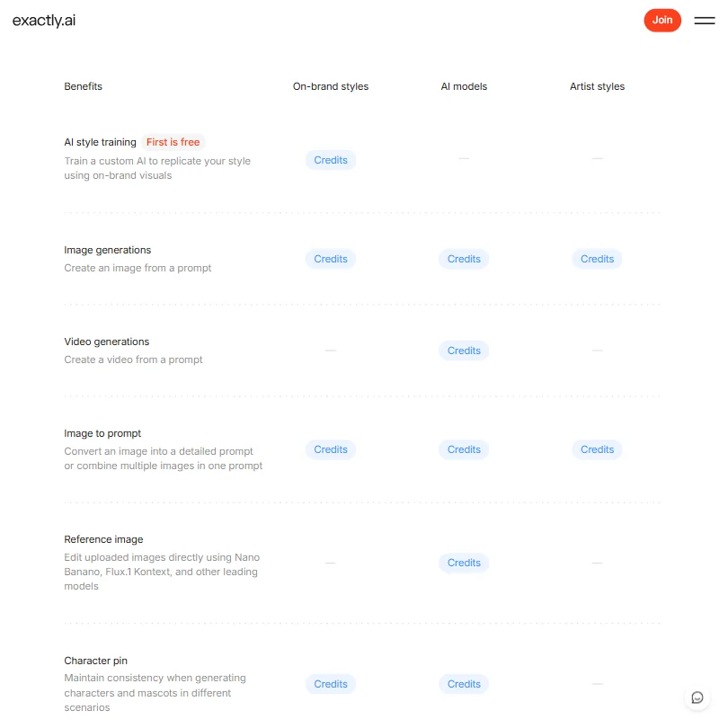This screenshot has width=728, height=728.
Task: Click the red Join button
Action: (662, 20)
